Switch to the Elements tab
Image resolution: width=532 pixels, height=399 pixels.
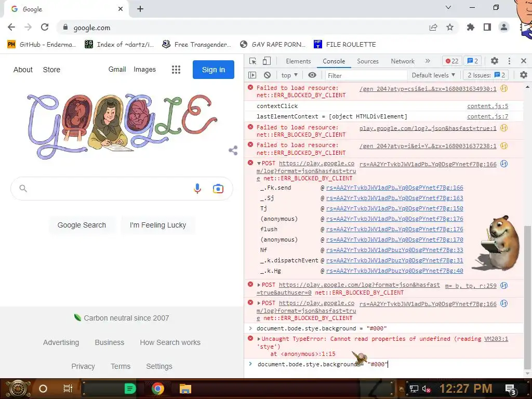[298, 61]
